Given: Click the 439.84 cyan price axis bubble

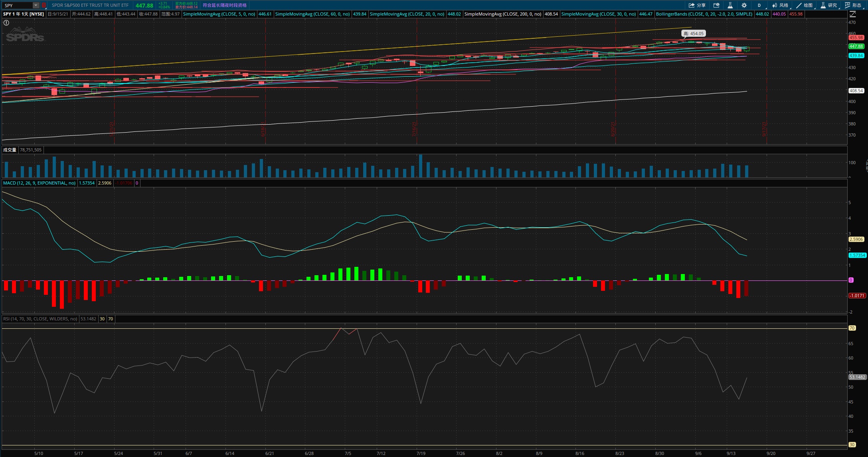Looking at the screenshot, I should (856, 56).
